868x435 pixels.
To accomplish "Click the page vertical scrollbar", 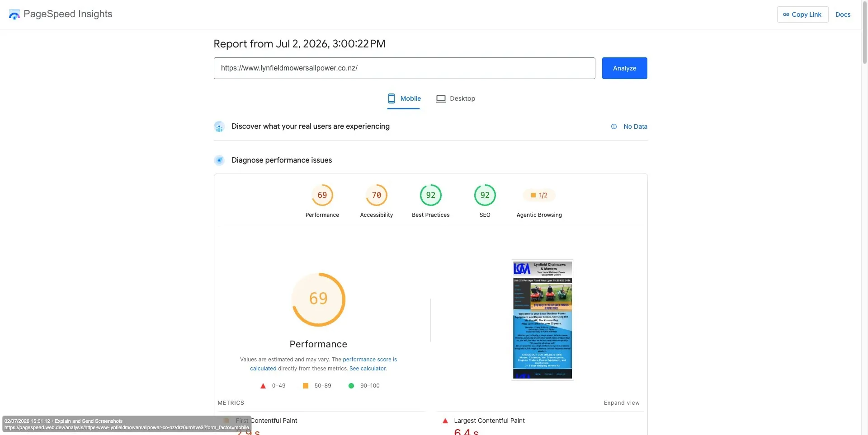I will [864, 33].
